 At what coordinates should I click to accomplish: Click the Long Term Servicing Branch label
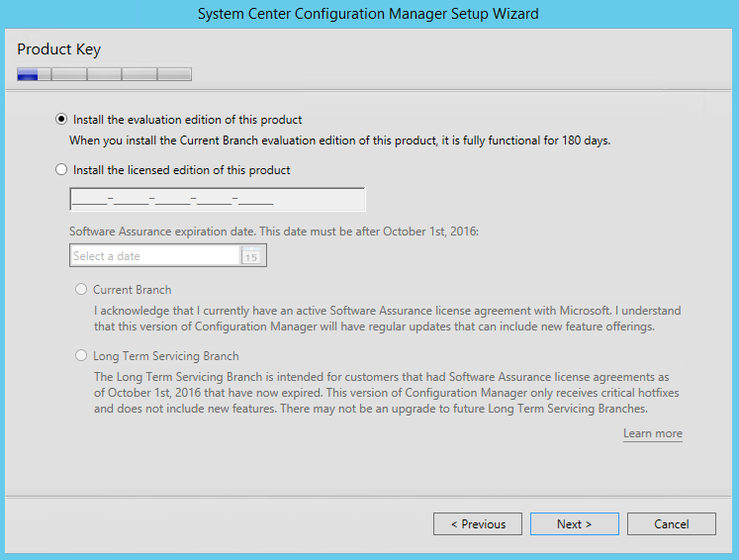(166, 356)
